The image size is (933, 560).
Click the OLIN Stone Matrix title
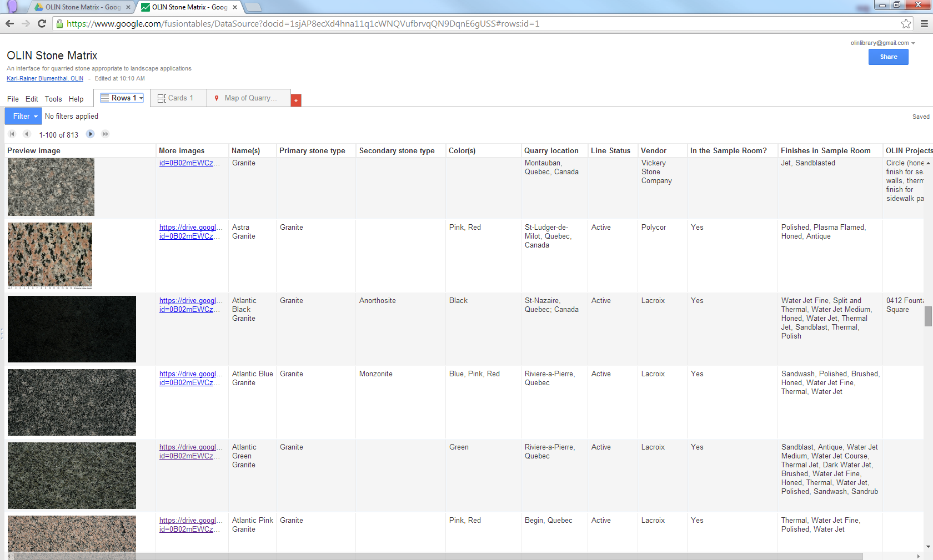(52, 56)
